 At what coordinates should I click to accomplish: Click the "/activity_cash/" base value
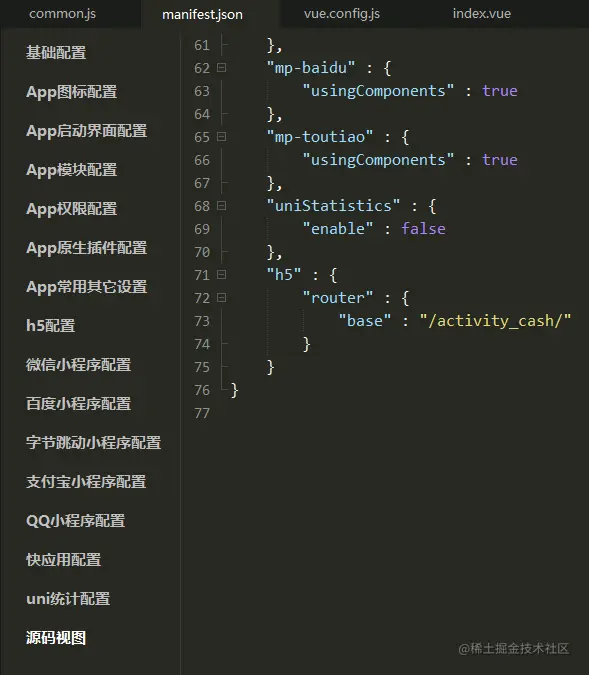coord(495,321)
